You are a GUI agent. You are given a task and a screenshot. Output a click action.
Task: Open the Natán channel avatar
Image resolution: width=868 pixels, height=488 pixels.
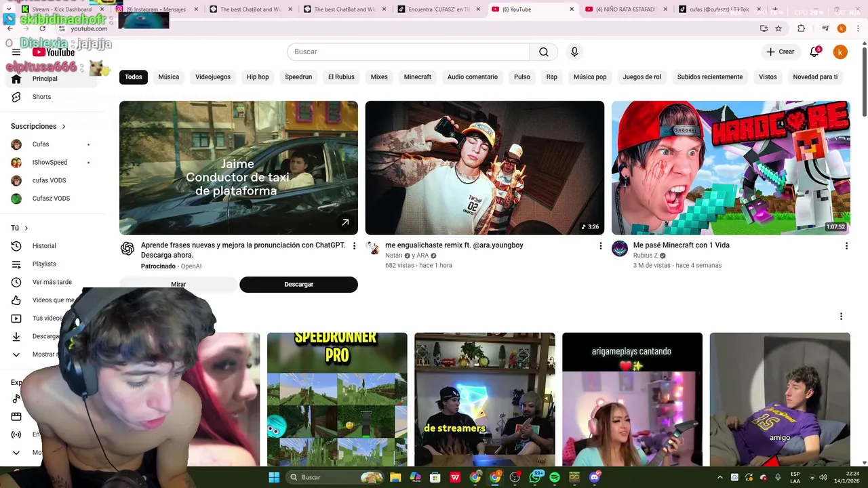click(373, 249)
